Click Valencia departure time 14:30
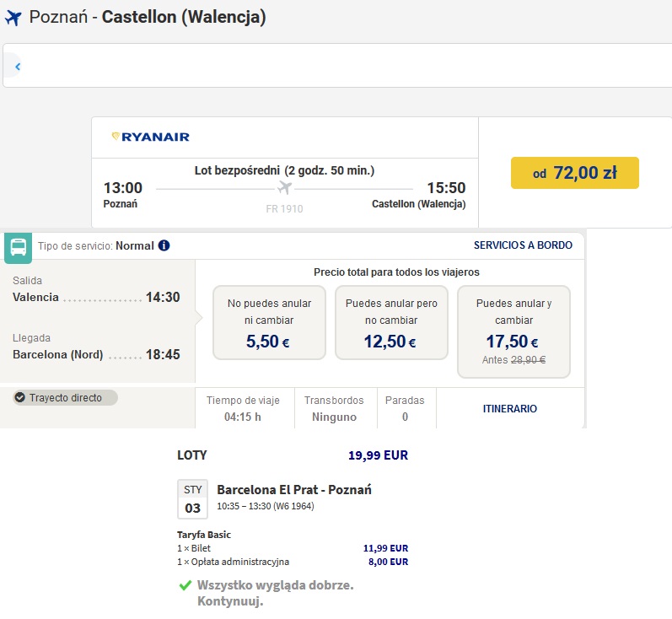Screen dimensions: 672x619 [x=163, y=297]
